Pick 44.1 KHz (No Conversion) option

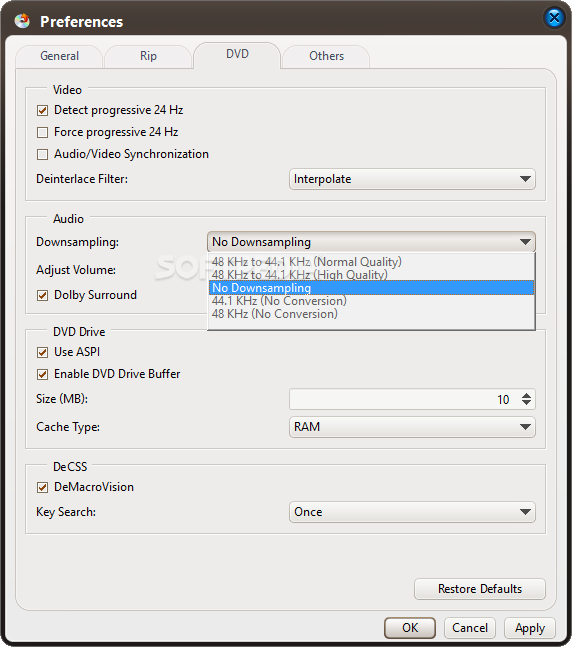click(371, 301)
